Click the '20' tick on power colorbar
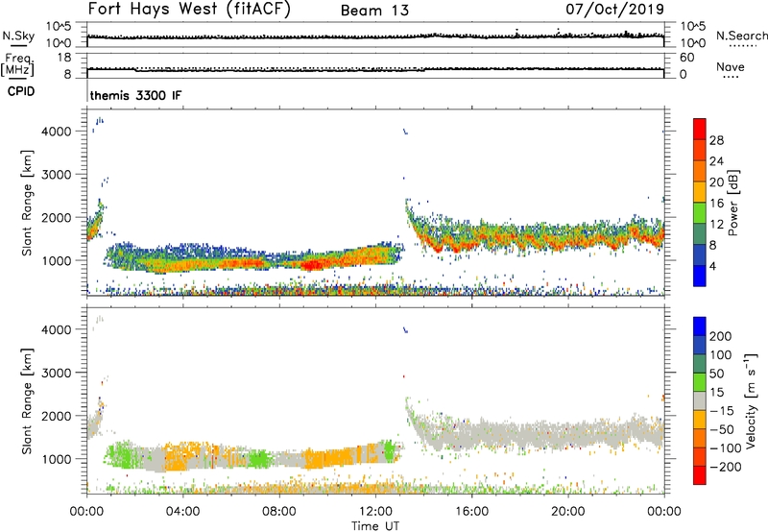This screenshot has height=532, width=768. pyautogui.click(x=716, y=182)
